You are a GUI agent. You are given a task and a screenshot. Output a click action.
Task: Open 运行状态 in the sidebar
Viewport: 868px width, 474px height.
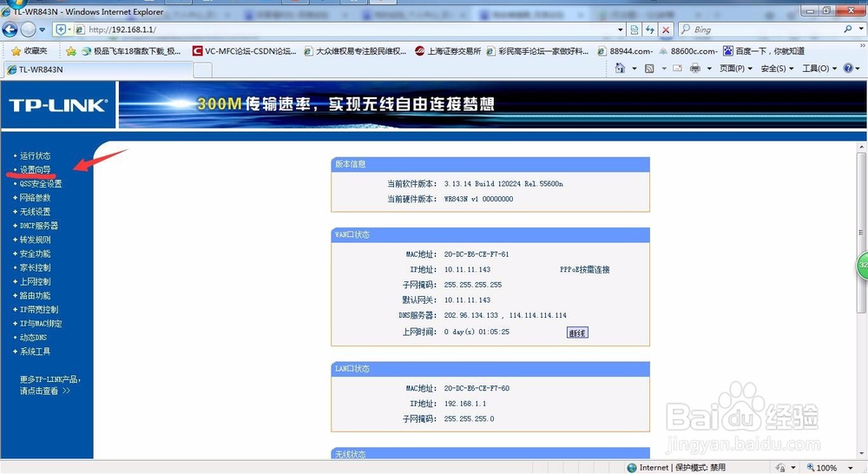coord(35,156)
